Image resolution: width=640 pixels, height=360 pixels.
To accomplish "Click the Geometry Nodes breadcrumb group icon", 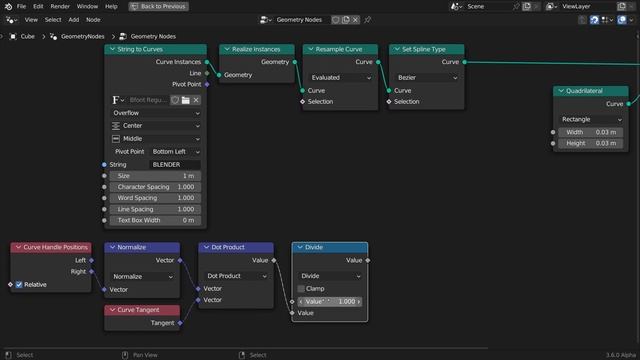I will tap(123, 36).
